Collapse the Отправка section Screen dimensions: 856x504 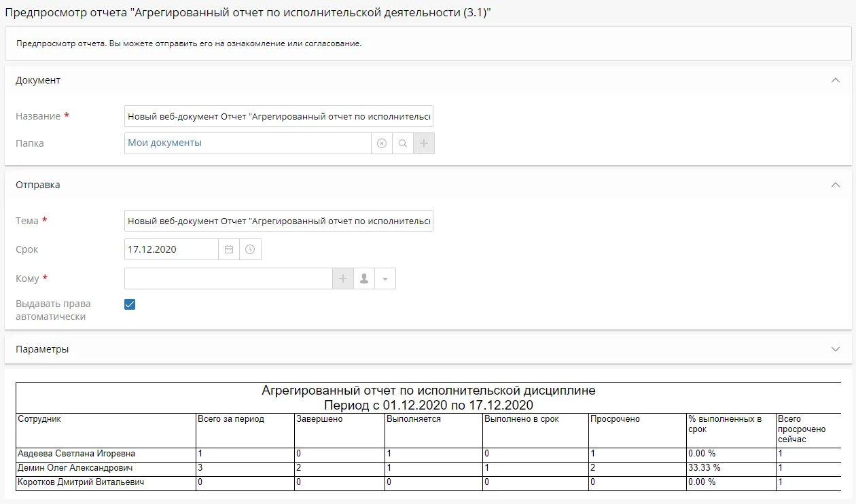click(836, 185)
